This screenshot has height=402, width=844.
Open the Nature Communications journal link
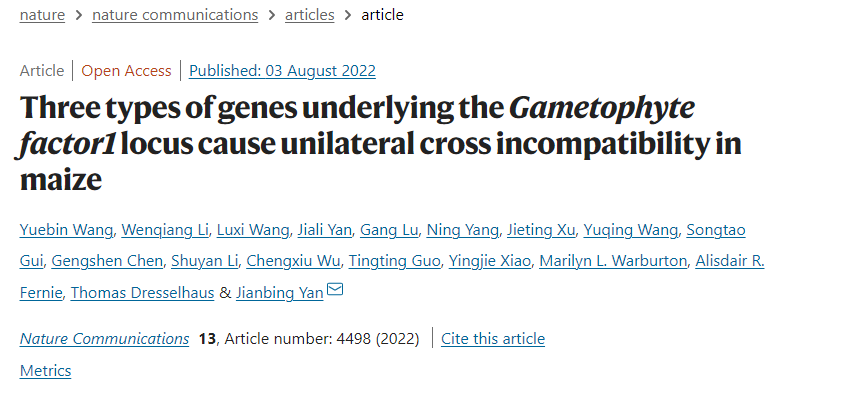coord(104,339)
